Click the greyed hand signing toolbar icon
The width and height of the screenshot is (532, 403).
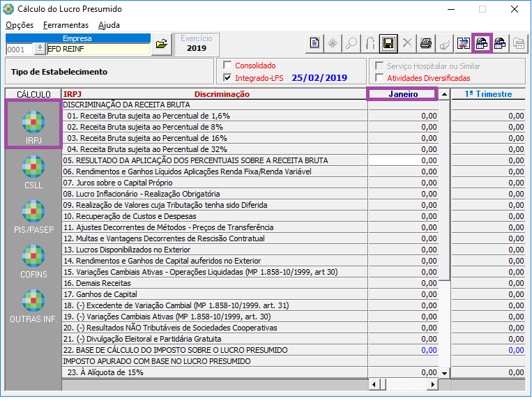tap(444, 43)
